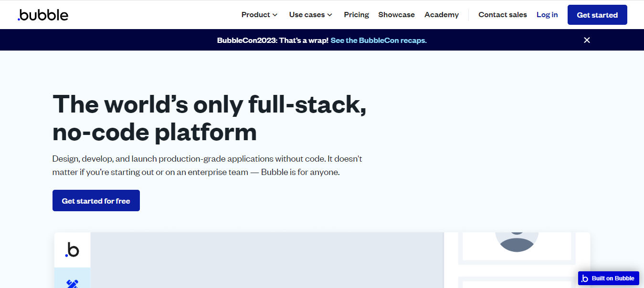Open the See the BubbleCon recaps link

tap(379, 41)
